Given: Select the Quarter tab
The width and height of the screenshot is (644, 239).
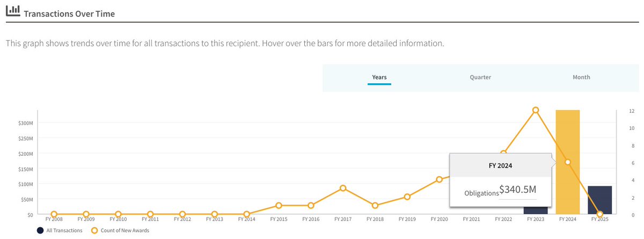Looking at the screenshot, I should coord(480,77).
